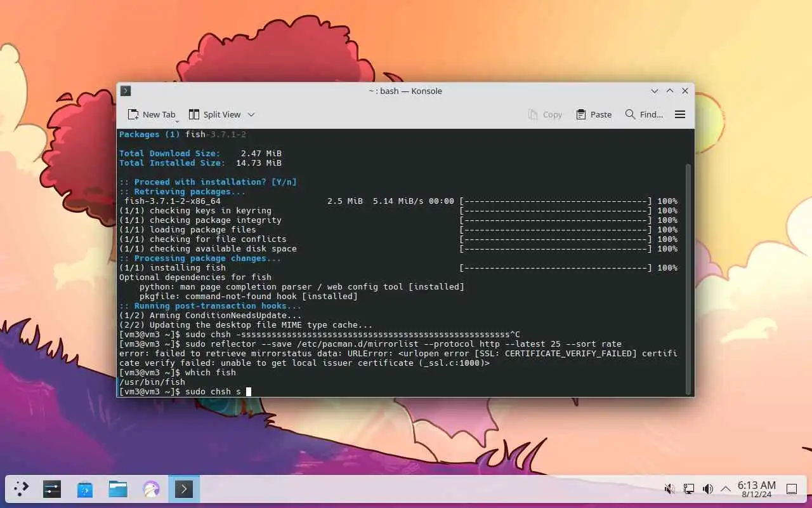Image resolution: width=812 pixels, height=508 pixels.
Task: Open the Find search tool
Action: pyautogui.click(x=644, y=114)
